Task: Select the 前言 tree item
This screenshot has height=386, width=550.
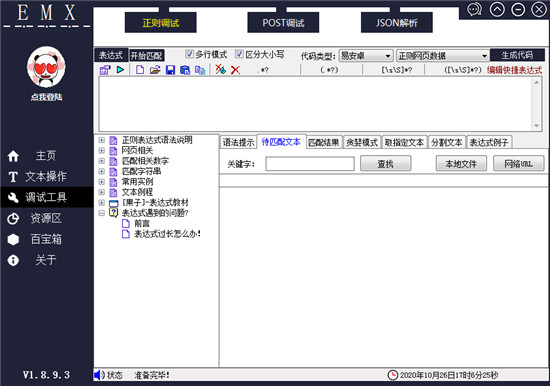Action: coord(142,224)
